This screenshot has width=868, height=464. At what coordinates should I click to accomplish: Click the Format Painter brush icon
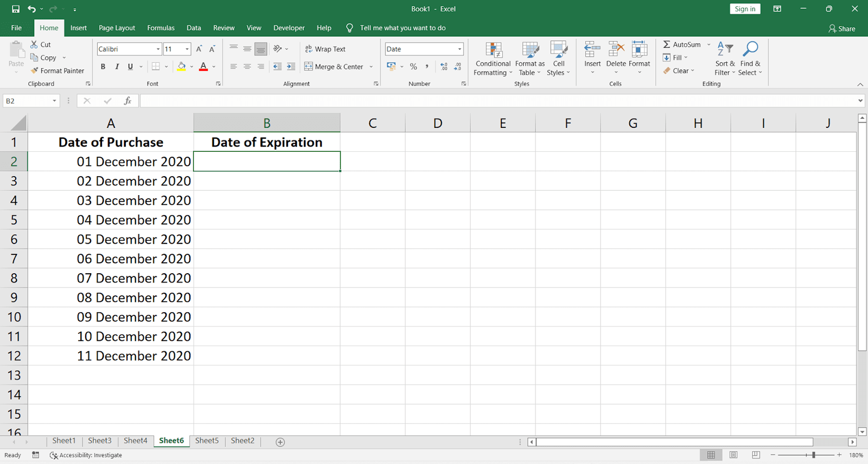tap(35, 70)
